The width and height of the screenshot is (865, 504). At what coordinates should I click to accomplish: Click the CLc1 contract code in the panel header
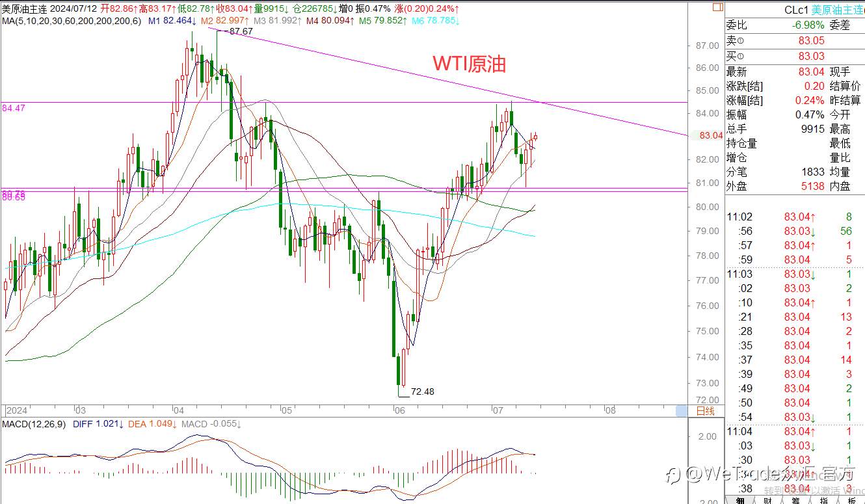pos(797,10)
